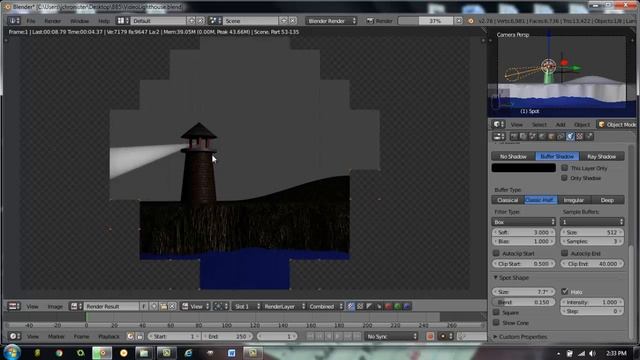Open the Render properties tab icon

(514, 137)
